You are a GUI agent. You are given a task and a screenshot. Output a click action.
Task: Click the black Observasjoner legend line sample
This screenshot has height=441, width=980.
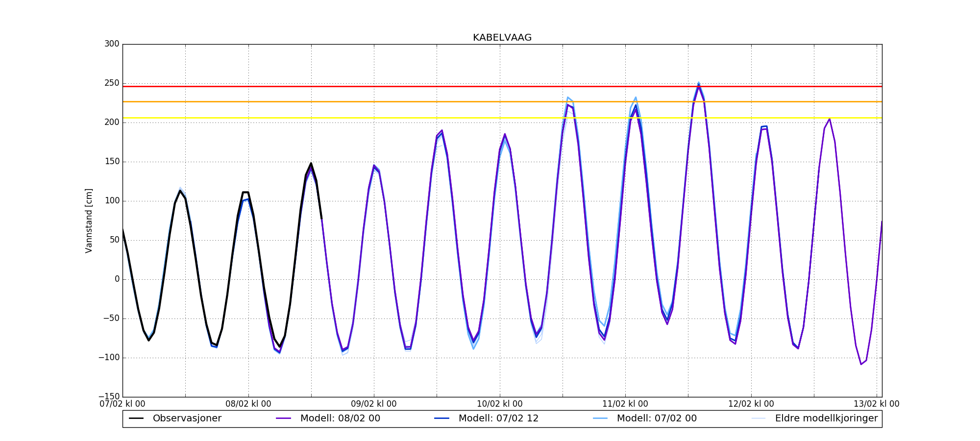click(136, 418)
